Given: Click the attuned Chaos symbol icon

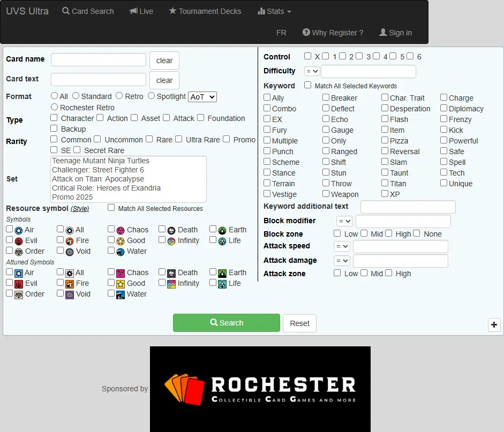Looking at the screenshot, I should [121, 274].
